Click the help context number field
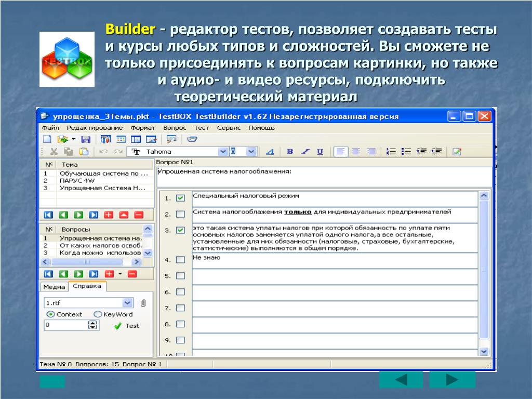The image size is (532, 399). click(67, 325)
